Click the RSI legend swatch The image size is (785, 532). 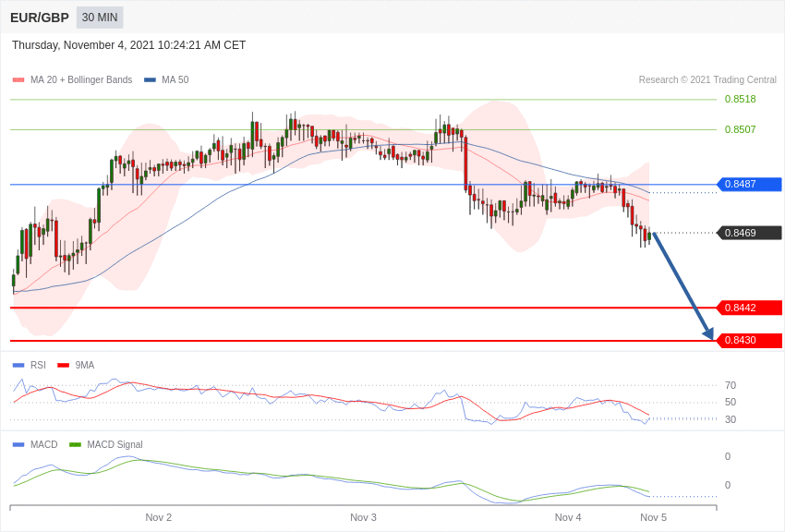18,366
